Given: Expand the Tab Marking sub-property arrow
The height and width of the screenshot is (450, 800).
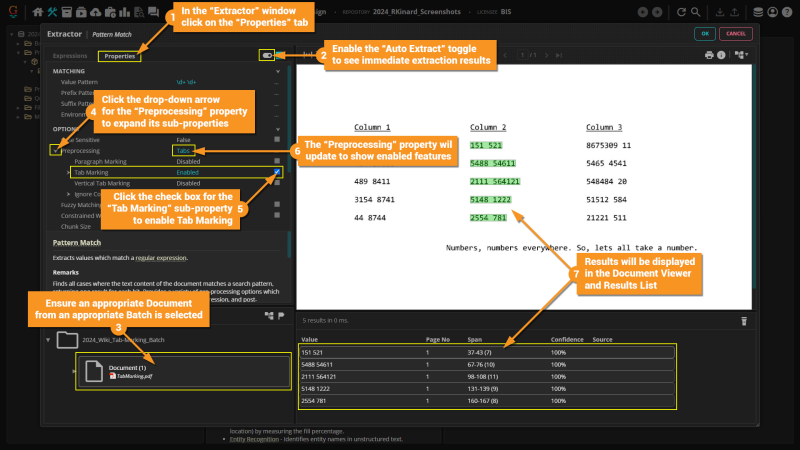Looking at the screenshot, I should click(68, 172).
